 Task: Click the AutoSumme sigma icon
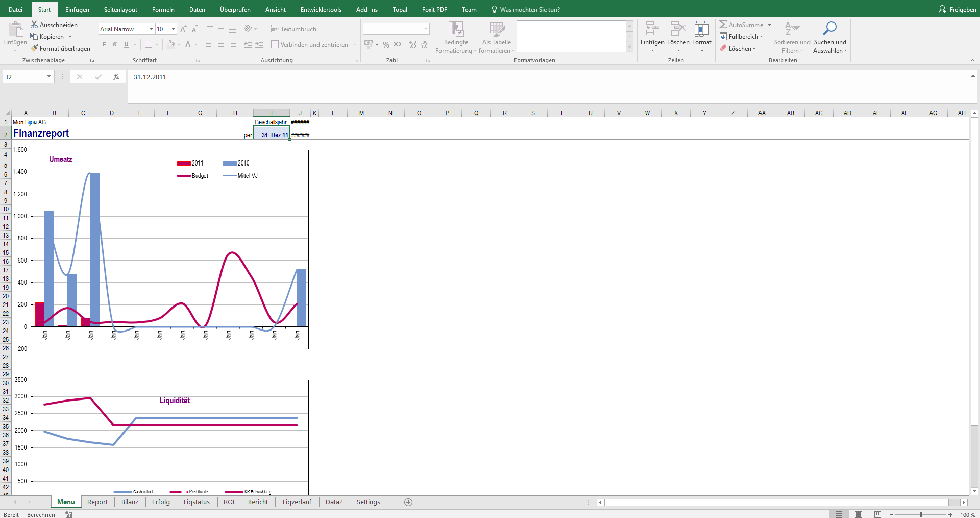click(723, 25)
